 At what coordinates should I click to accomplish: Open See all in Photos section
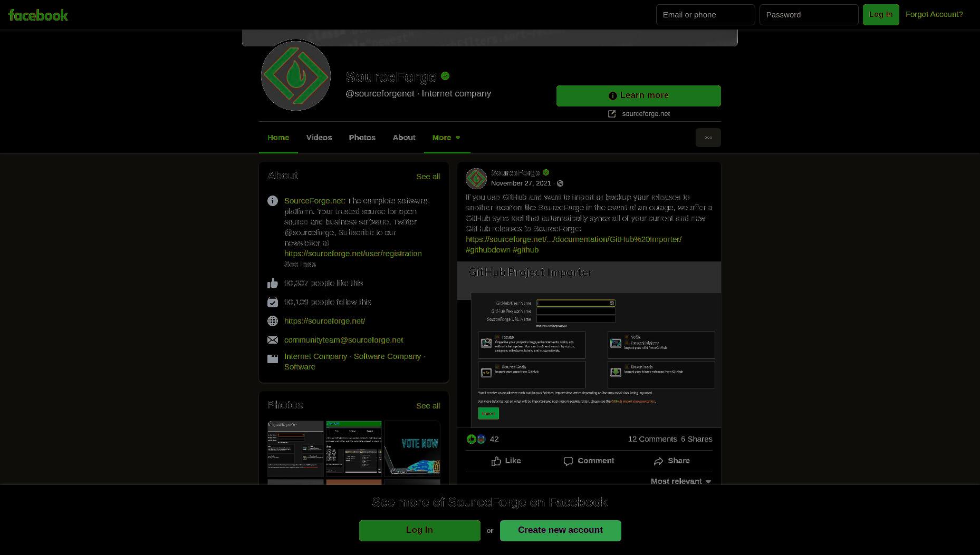[x=428, y=406]
